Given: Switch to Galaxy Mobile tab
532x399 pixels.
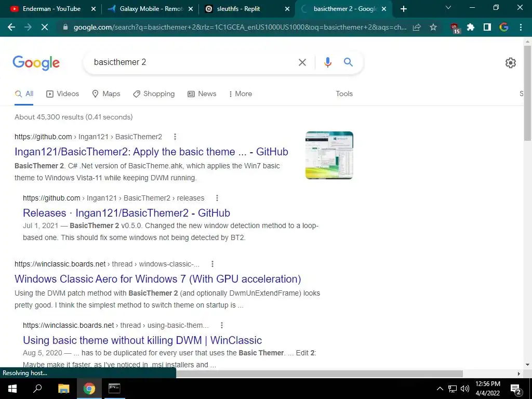Looking at the screenshot, I should [x=150, y=9].
